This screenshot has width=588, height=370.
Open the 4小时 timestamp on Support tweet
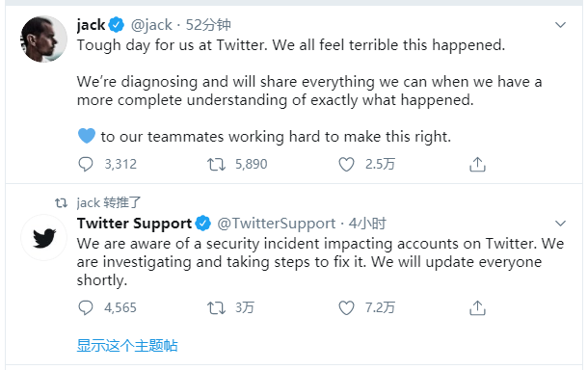point(367,224)
